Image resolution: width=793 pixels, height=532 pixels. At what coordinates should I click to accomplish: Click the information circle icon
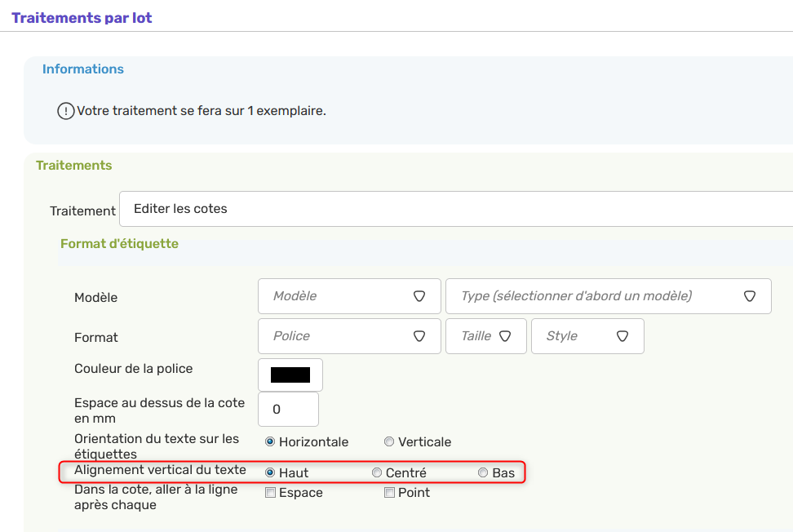[x=66, y=110]
